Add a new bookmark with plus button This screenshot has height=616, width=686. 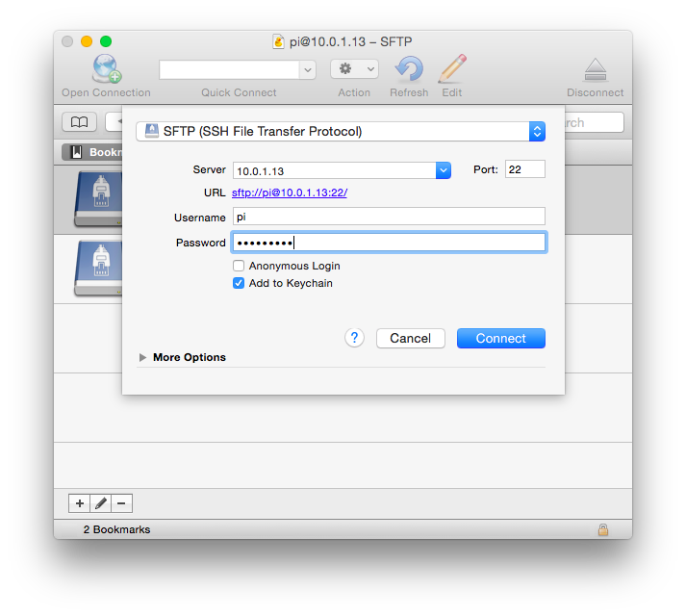coord(79,503)
